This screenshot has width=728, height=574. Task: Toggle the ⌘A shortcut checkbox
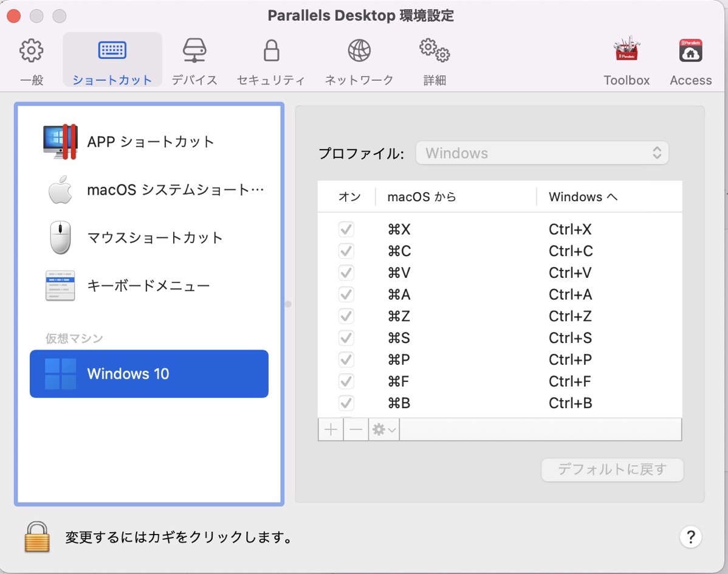click(x=346, y=294)
